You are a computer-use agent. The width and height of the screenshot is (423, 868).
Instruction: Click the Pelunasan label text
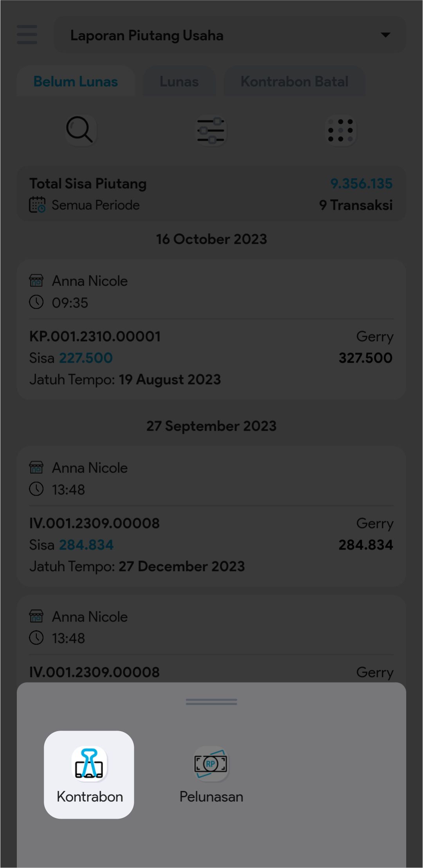point(211,797)
